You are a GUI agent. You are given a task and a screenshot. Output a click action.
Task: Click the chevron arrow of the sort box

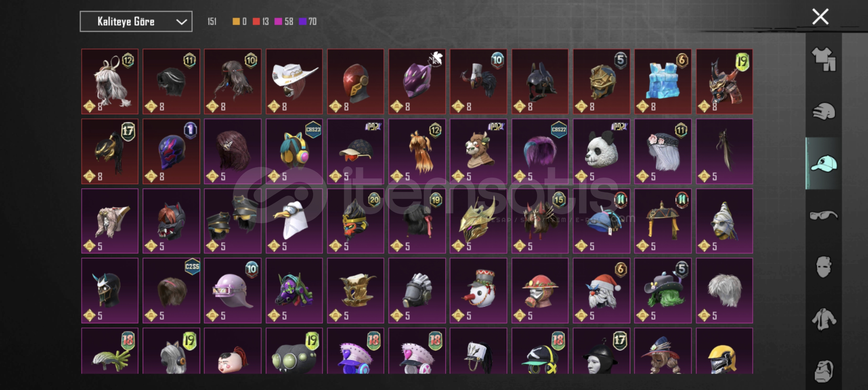(x=181, y=22)
